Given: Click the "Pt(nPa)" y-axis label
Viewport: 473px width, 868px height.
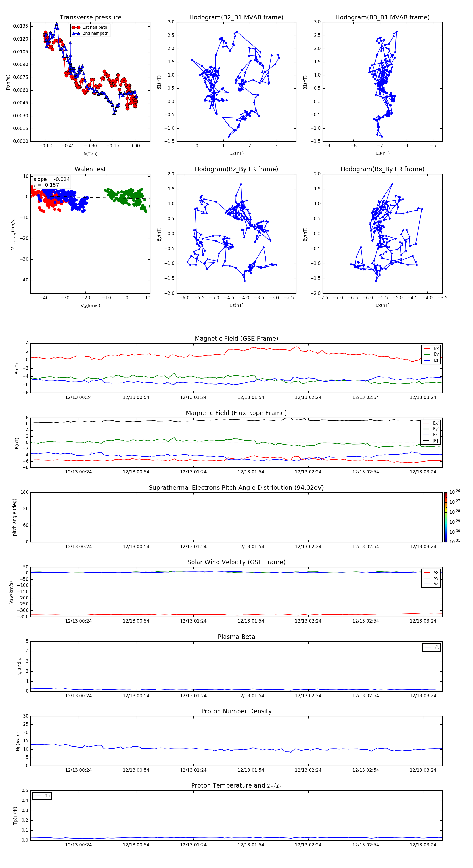Looking at the screenshot, I should click(x=8, y=82).
